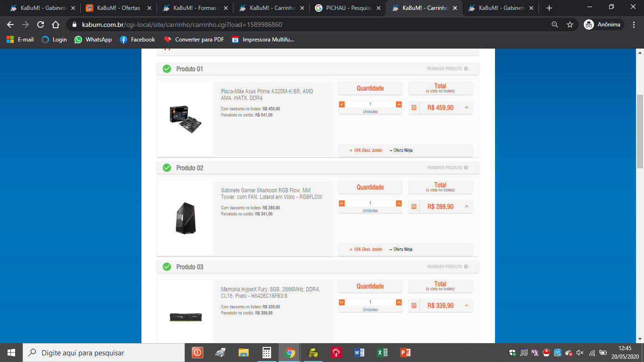Switch to the KaBuM! - Formas tab
644x362 pixels.
pos(194,8)
